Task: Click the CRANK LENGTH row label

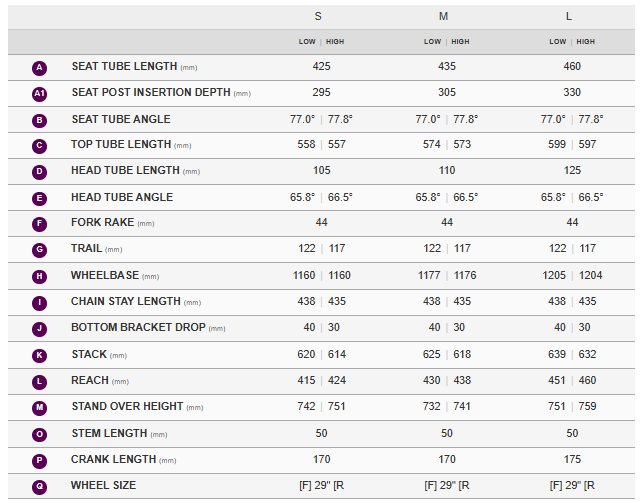Action: (113, 459)
